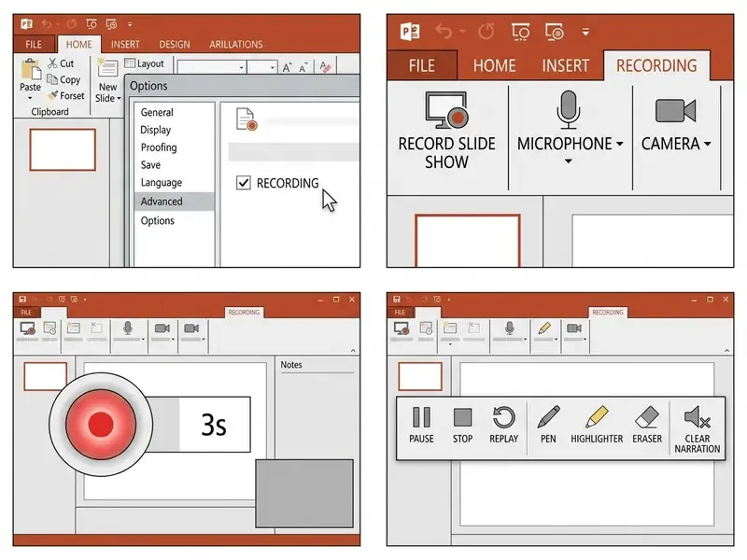Open the font size combo box

[262, 67]
